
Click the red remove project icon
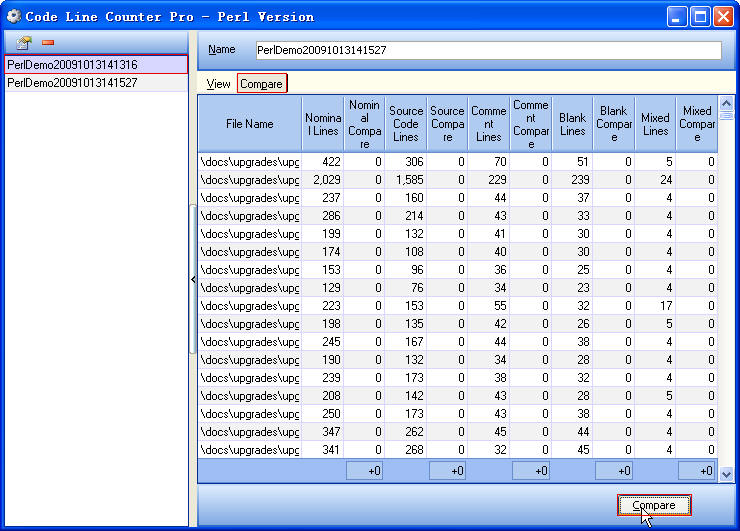(x=47, y=43)
